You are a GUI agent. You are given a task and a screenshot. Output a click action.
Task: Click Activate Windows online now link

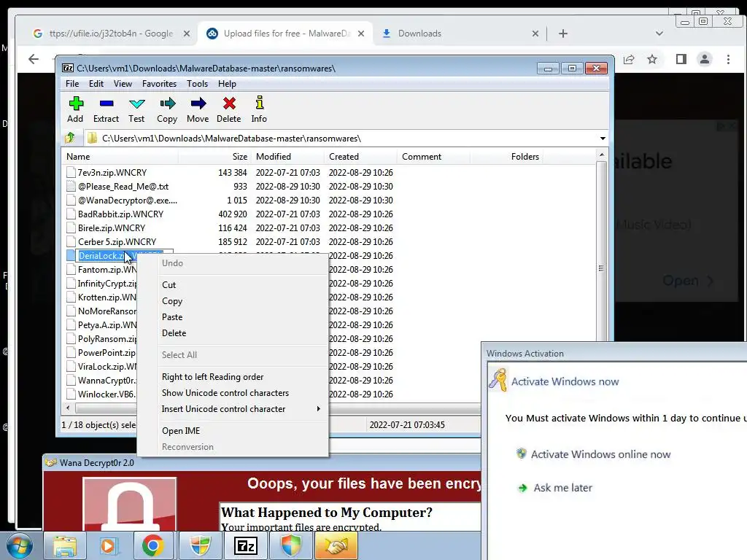click(601, 454)
